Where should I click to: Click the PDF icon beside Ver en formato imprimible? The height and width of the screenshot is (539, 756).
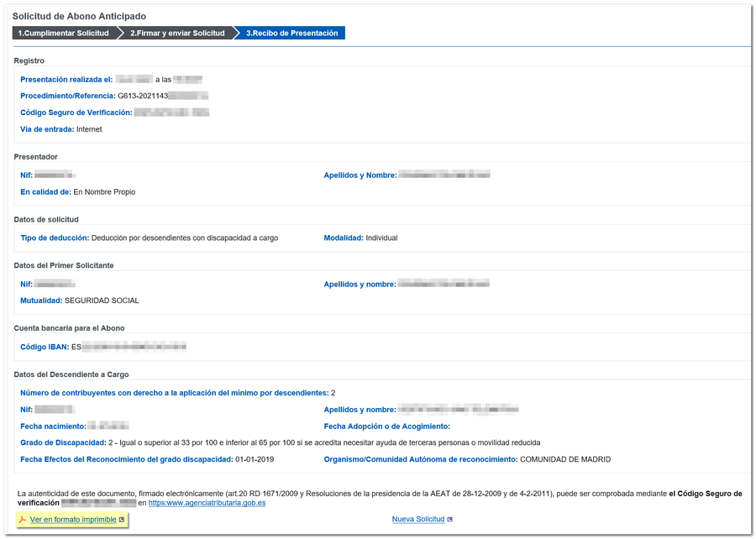[23, 520]
